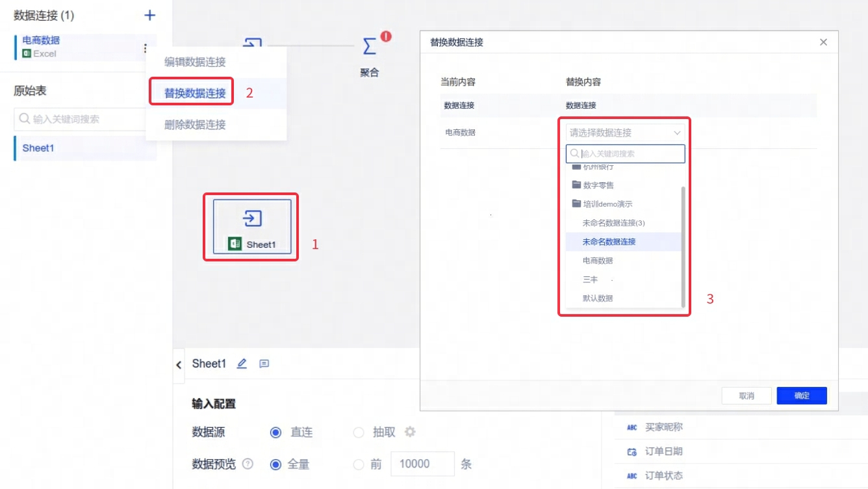The image size is (868, 489).
Task: Open the 请选择数据连接 dropdown
Action: point(625,133)
